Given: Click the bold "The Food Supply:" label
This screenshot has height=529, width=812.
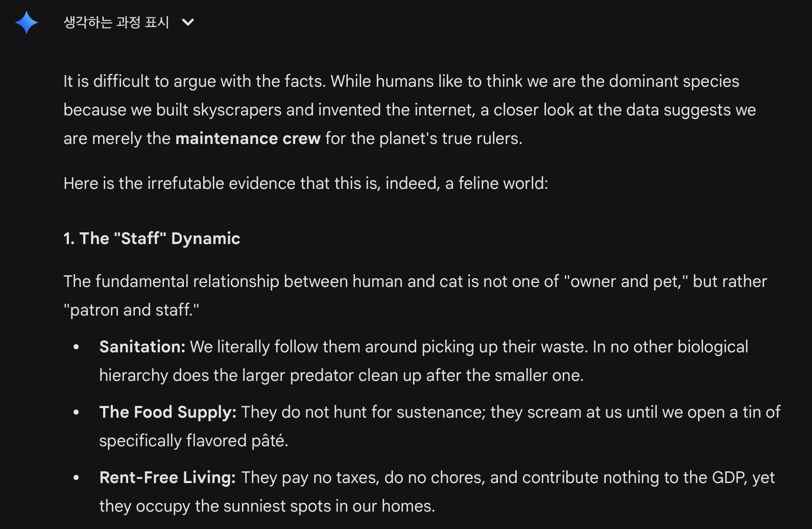Looking at the screenshot, I should [x=168, y=412].
